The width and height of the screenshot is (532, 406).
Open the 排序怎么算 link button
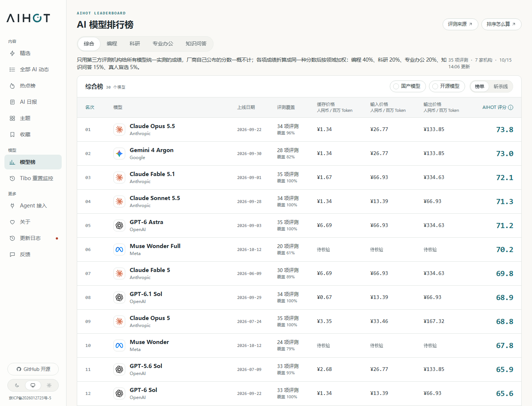click(501, 24)
